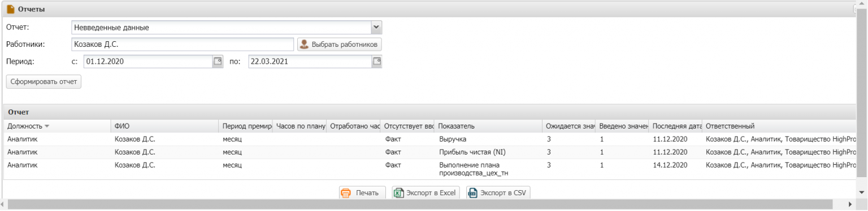868x211 pixels.
Task: Click the Выбрать работников button
Action: tap(340, 45)
